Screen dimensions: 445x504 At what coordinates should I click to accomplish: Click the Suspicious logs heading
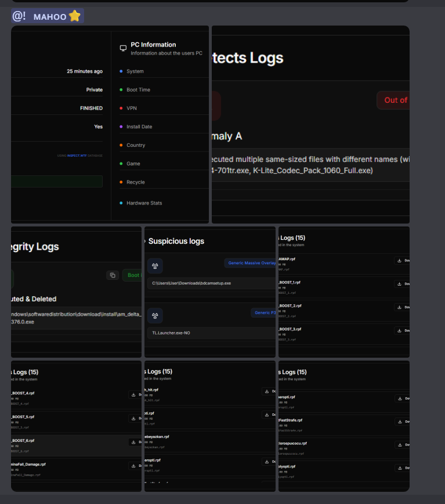coord(176,241)
